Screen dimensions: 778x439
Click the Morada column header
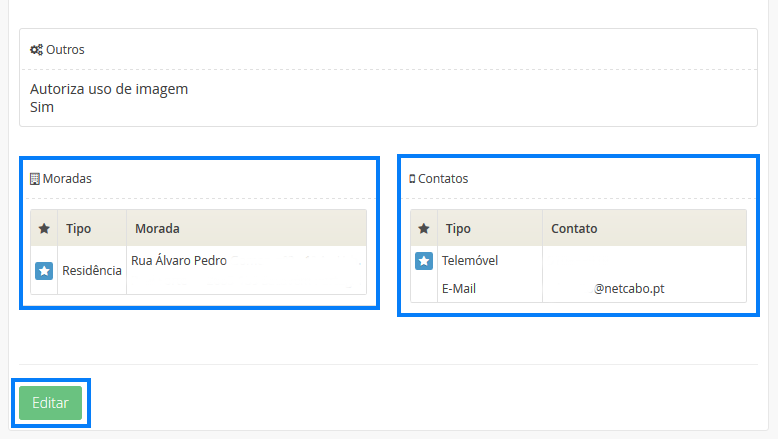tap(157, 229)
